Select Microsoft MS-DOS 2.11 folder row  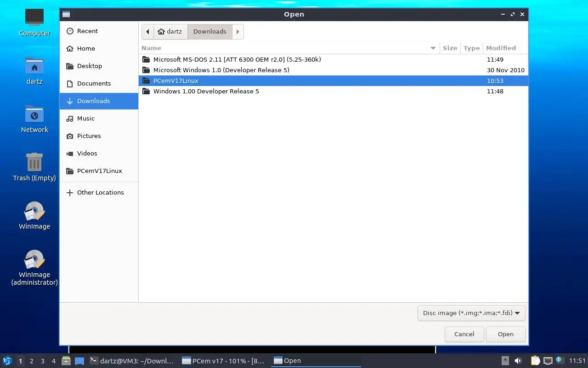pyautogui.click(x=334, y=59)
